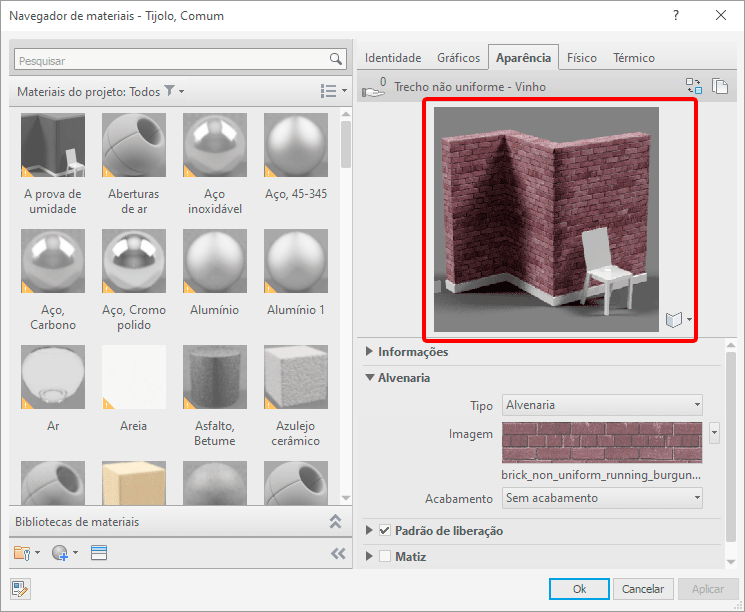Enable the Matiz checkbox
745x612 pixels.
pyautogui.click(x=385, y=556)
